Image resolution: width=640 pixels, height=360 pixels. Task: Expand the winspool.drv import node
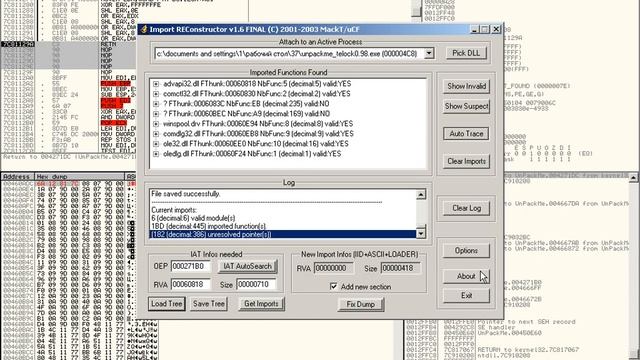click(x=156, y=124)
